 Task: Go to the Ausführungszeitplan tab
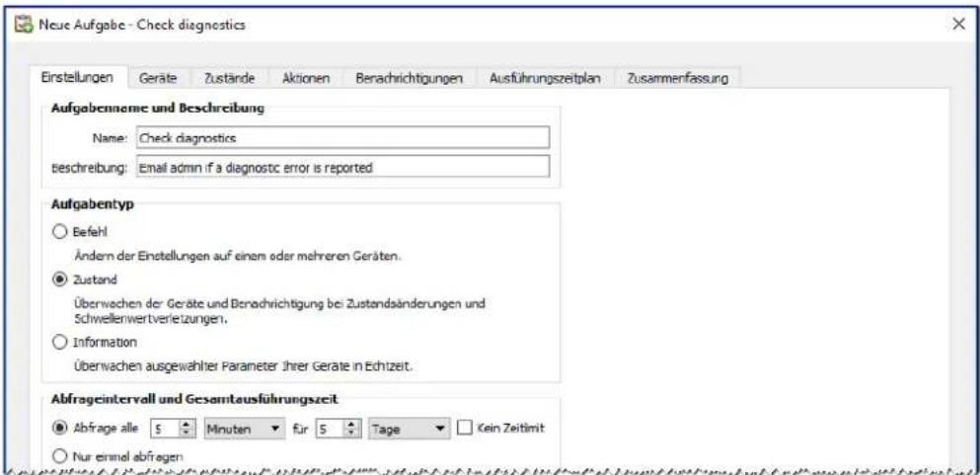point(545,79)
